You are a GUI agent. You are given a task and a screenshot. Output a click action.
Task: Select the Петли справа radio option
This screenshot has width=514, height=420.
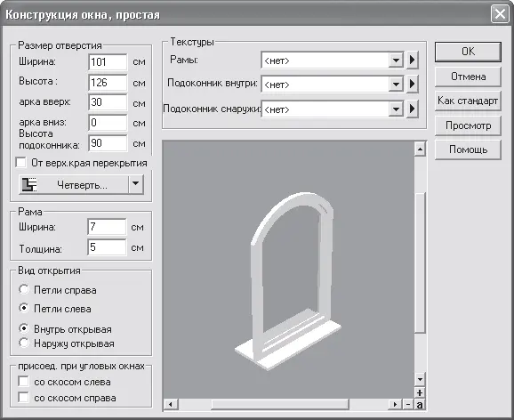pos(24,289)
